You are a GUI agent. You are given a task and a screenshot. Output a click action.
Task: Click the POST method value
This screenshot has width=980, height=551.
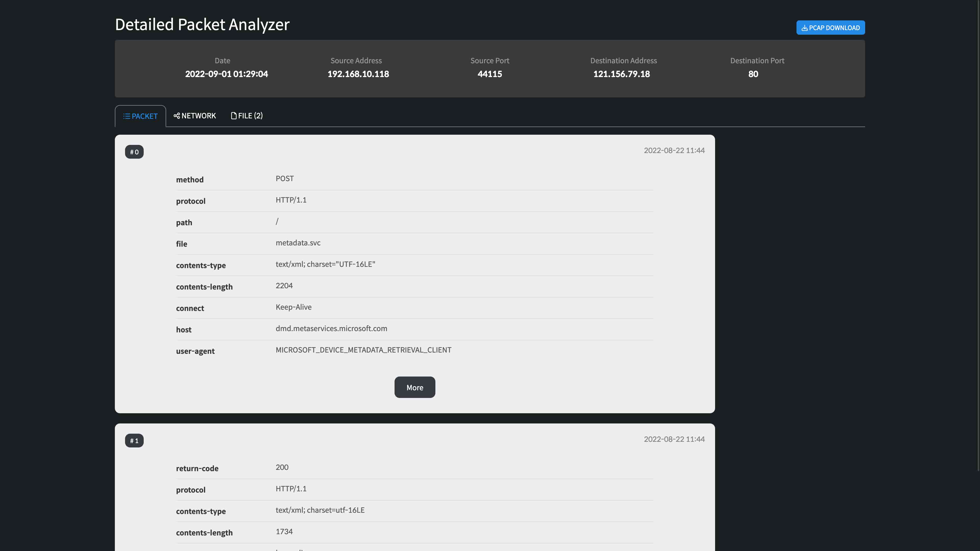pyautogui.click(x=285, y=178)
